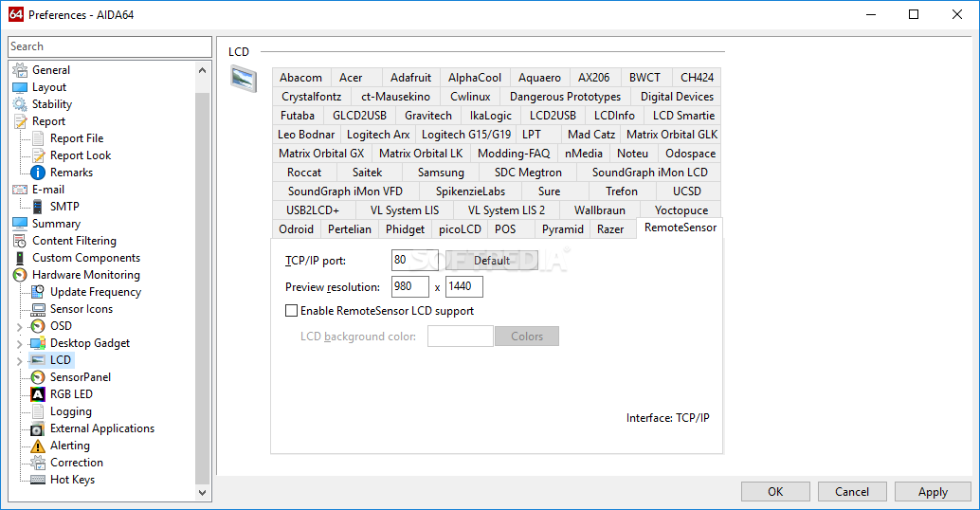Select the LCD Smartie tab

(683, 116)
